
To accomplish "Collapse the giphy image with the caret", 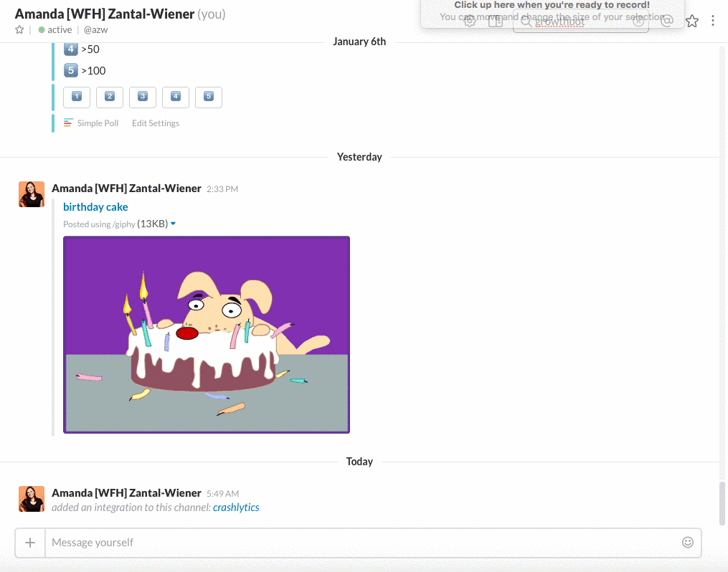I will [174, 224].
